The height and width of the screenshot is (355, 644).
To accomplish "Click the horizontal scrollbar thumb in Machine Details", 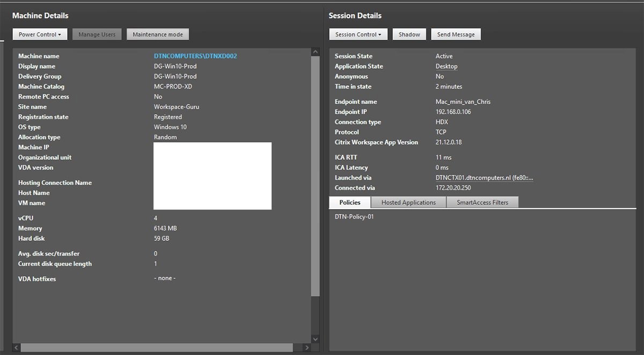I will click(157, 347).
